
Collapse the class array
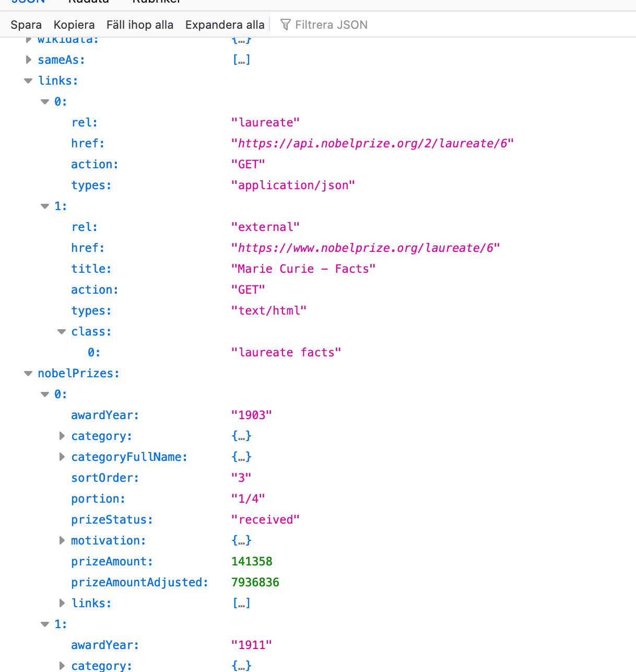click(x=62, y=332)
